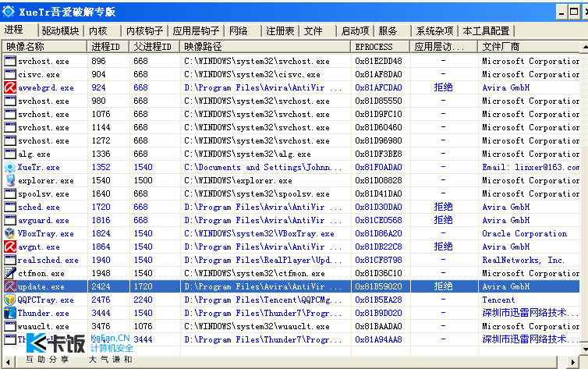Image resolution: width=588 pixels, height=369 pixels.
Task: Select the XueTr.exe process name
Action: pos(39,167)
